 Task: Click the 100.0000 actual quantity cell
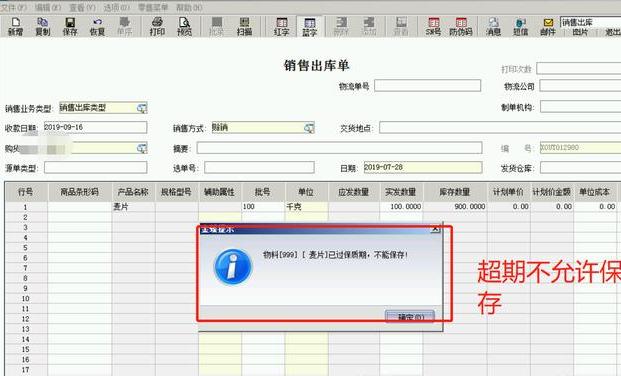[401, 207]
